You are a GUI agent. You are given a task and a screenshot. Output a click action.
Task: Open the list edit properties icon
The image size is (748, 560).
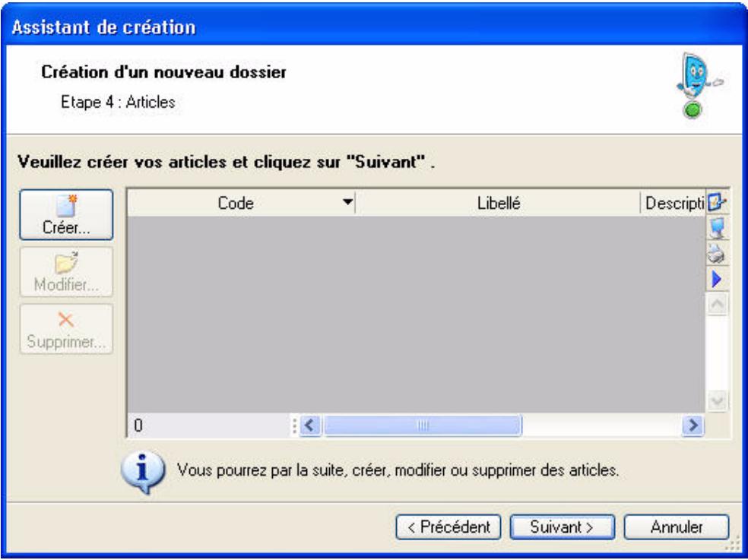pyautogui.click(x=717, y=202)
